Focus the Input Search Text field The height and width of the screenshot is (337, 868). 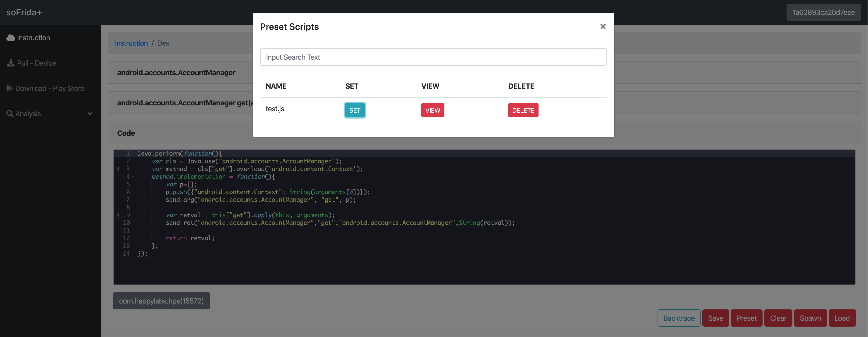pyautogui.click(x=433, y=57)
